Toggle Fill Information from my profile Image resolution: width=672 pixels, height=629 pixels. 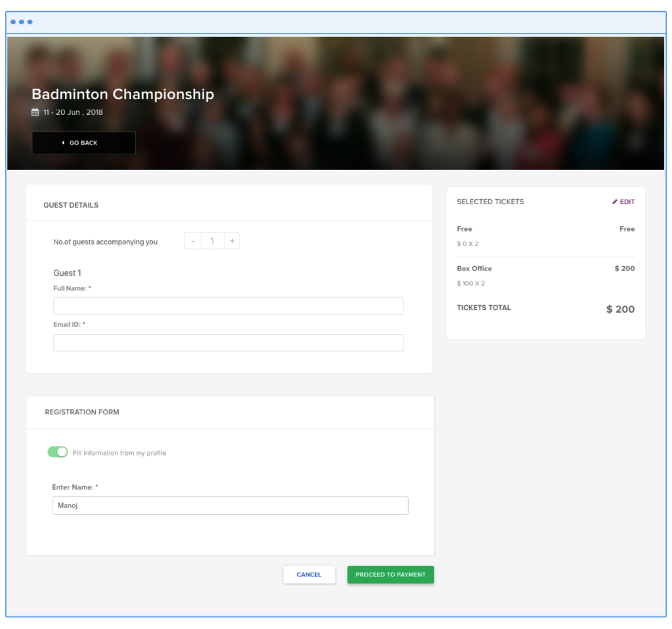click(58, 452)
